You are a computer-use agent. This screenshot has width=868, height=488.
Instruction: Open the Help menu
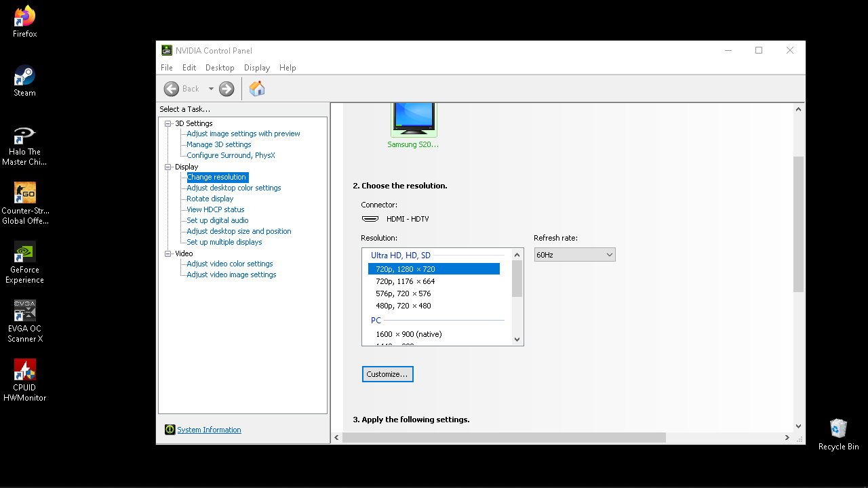tap(288, 68)
